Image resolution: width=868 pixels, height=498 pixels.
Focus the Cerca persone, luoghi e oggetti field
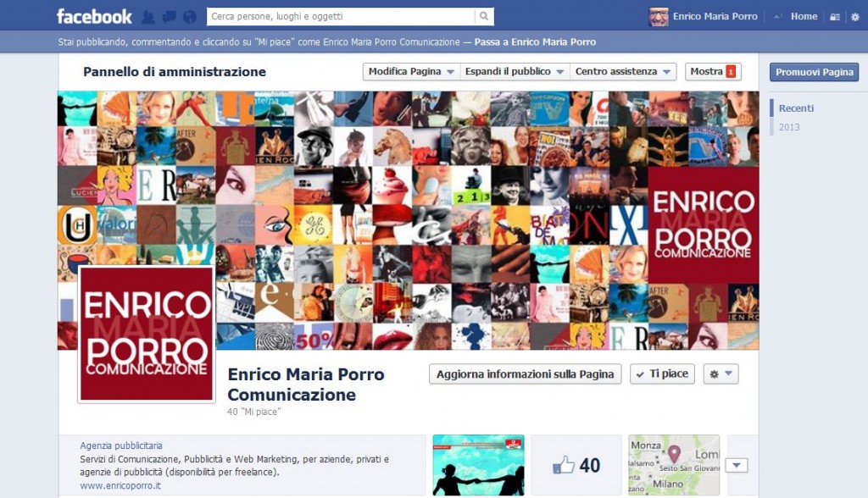click(x=341, y=17)
